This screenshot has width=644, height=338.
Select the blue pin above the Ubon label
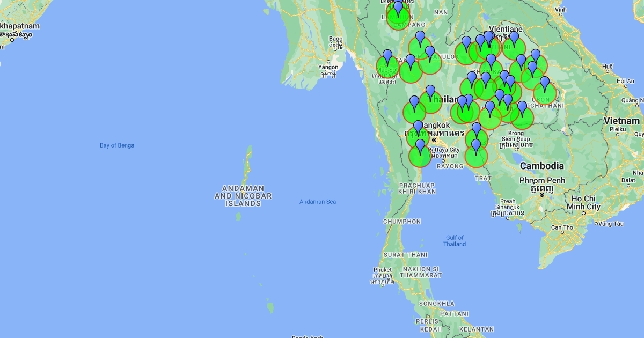pos(545,84)
